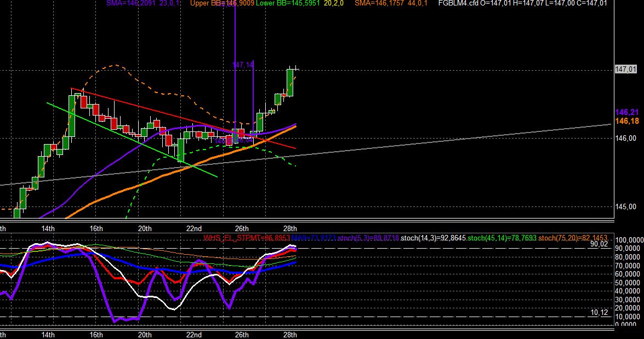The image size is (644, 339).
Task: Select the red descending trendline
Action: pyautogui.click(x=183, y=118)
